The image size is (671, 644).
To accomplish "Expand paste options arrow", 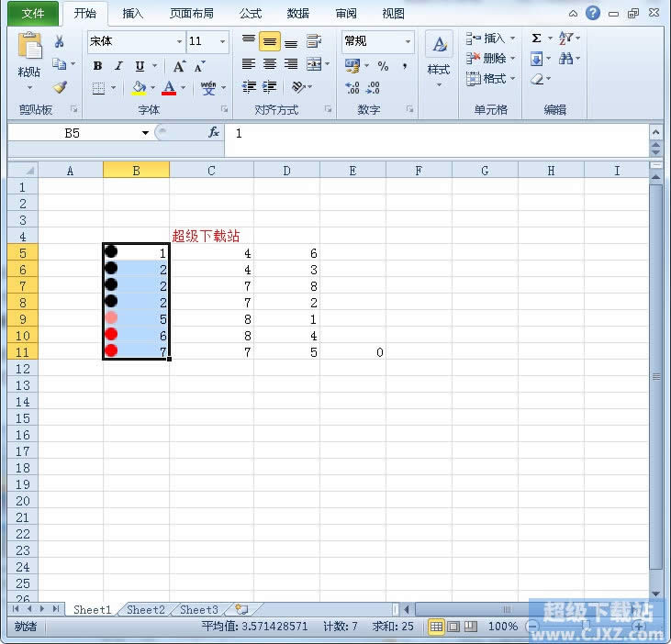I will [29, 88].
